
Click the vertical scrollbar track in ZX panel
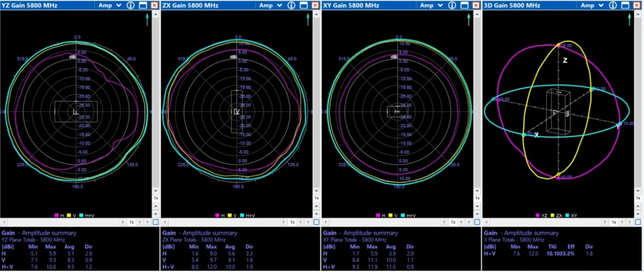317,102
